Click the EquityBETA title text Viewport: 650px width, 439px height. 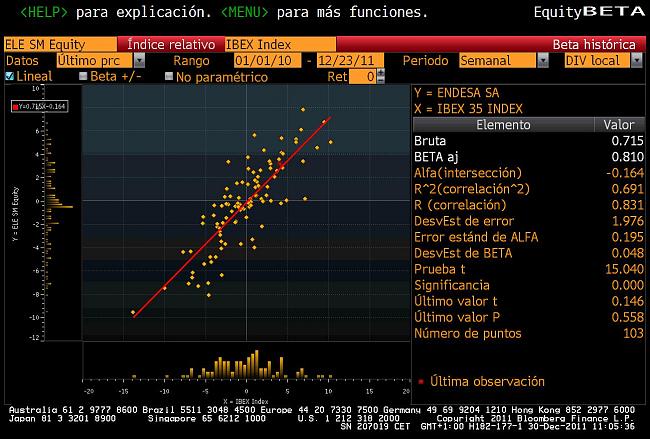(x=589, y=12)
